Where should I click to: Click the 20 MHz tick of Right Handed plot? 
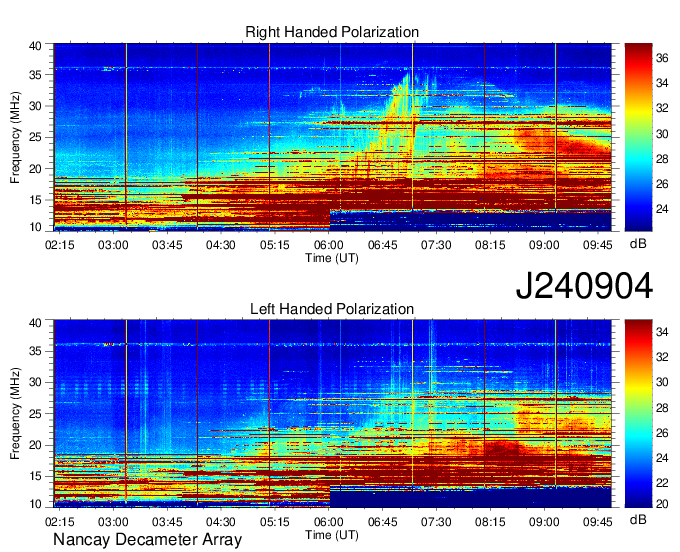(x=35, y=169)
